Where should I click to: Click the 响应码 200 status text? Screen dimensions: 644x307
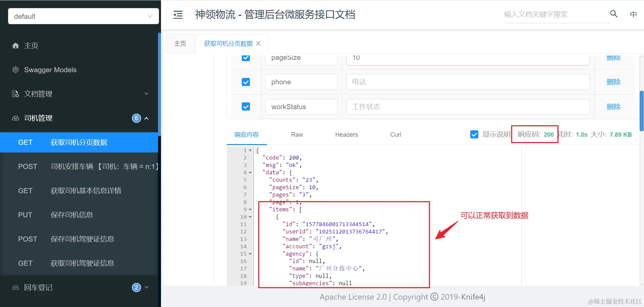(535, 134)
